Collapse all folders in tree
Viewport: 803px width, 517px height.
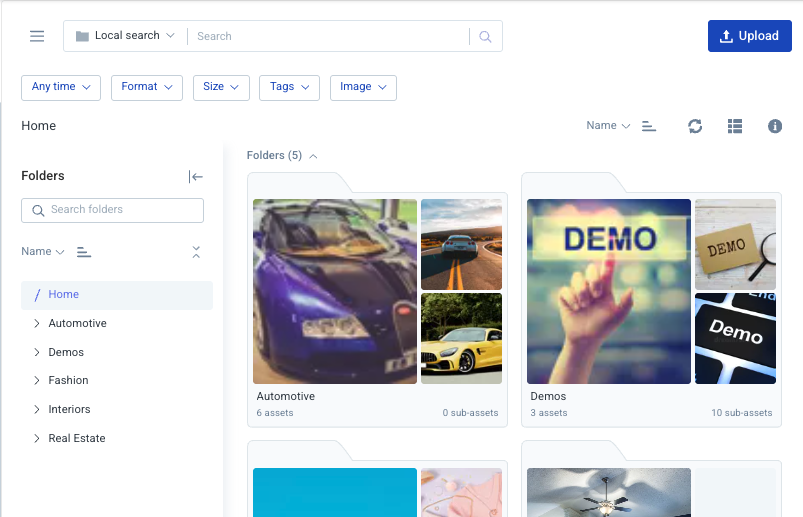point(196,252)
